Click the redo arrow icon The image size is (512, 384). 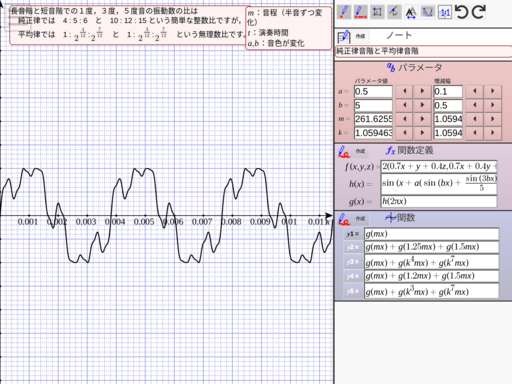(479, 12)
